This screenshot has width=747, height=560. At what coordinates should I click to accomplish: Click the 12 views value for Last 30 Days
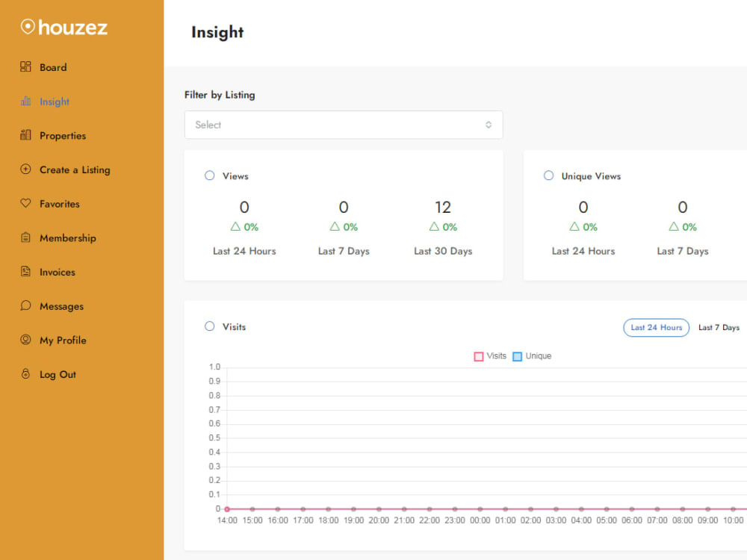pyautogui.click(x=442, y=207)
